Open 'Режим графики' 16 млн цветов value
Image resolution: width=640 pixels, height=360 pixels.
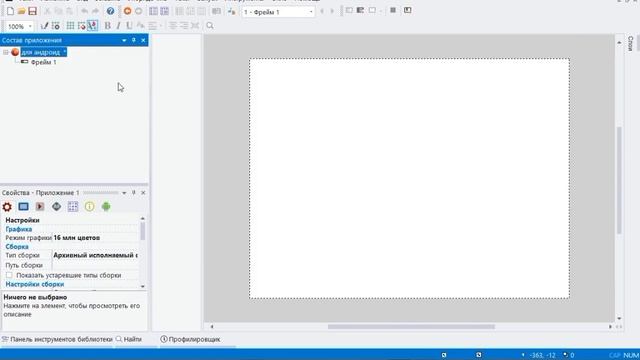[96, 238]
